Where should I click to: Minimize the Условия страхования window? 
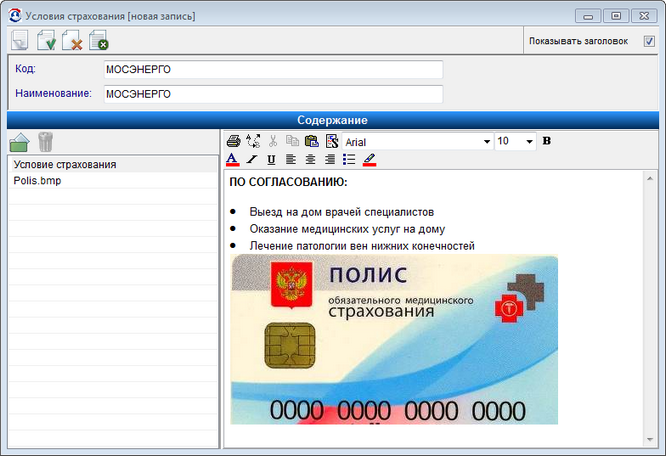tap(588, 16)
